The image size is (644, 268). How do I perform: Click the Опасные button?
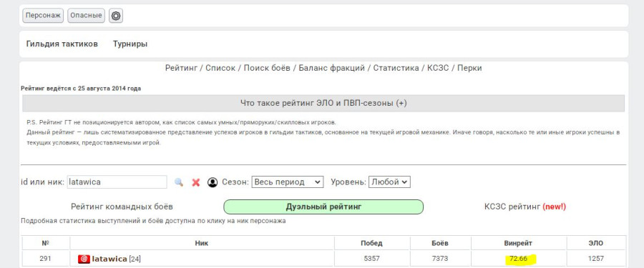point(87,16)
